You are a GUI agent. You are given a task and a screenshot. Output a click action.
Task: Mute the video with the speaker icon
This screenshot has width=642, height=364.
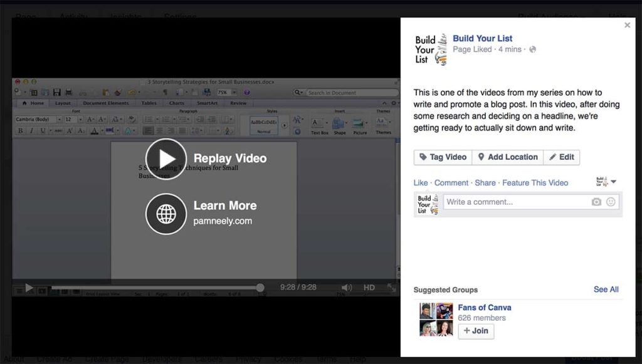coord(347,288)
